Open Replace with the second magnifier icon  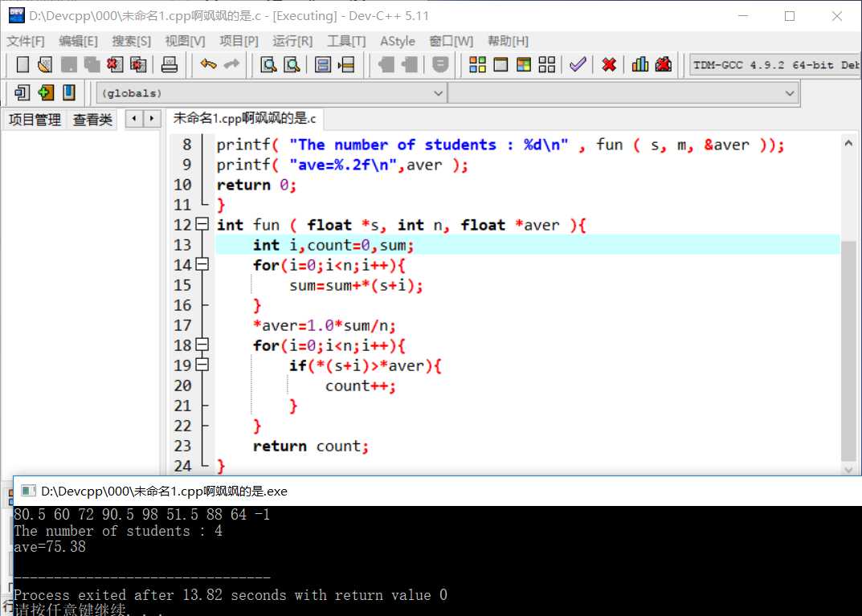click(292, 65)
